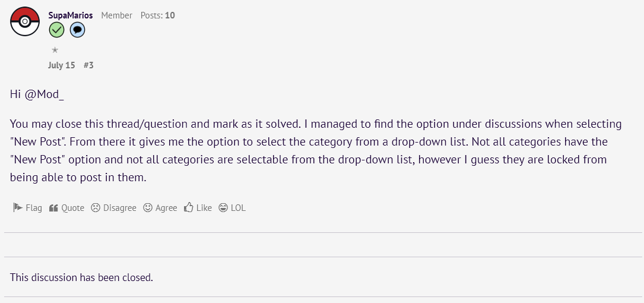Like this post via text label
The width and height of the screenshot is (644, 303).
(x=204, y=208)
